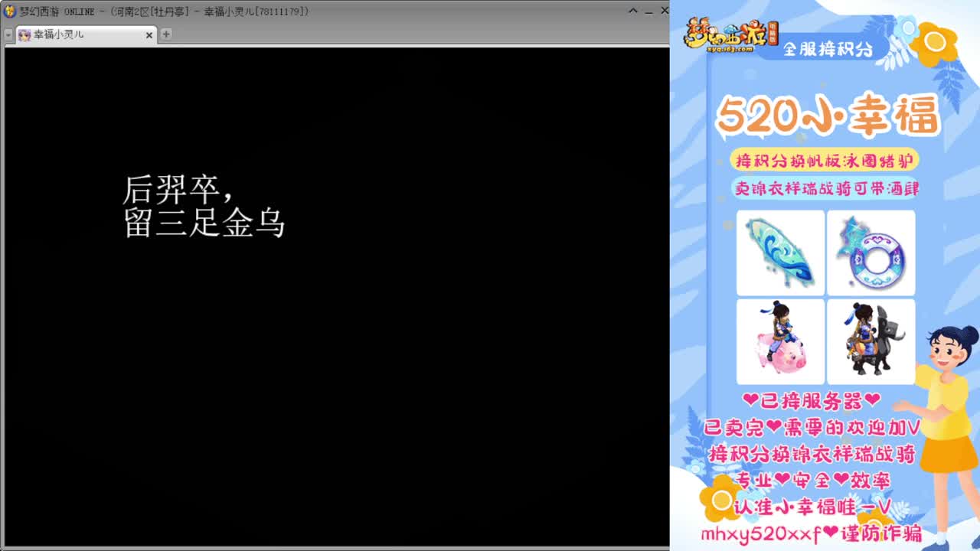Select the swim ring item thumbnail

[x=871, y=253]
